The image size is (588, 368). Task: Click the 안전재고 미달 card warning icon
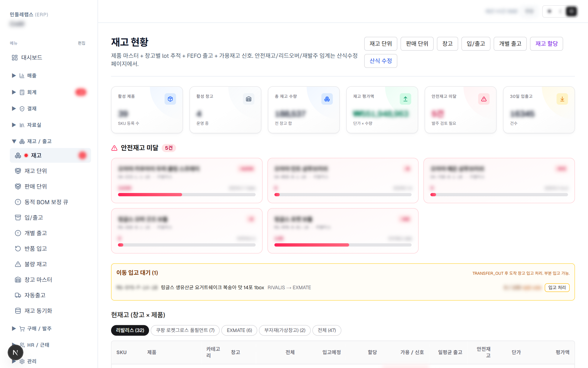pos(484,99)
